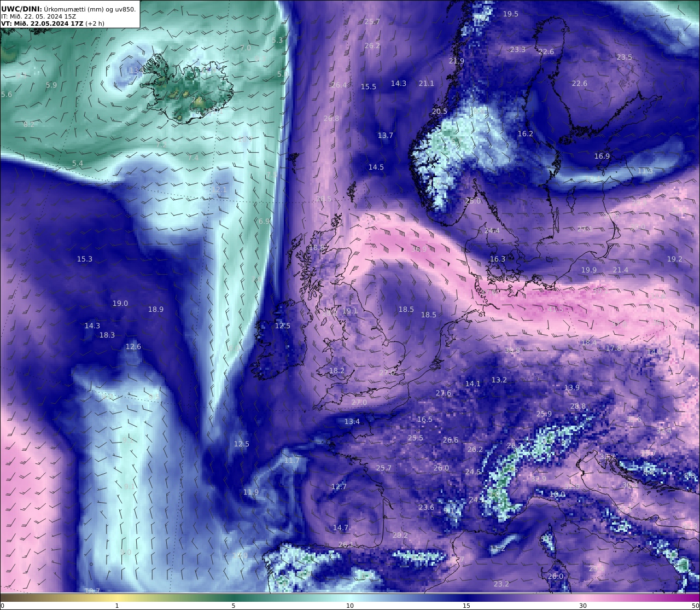Click the colorbar tick label '30'

(x=583, y=606)
